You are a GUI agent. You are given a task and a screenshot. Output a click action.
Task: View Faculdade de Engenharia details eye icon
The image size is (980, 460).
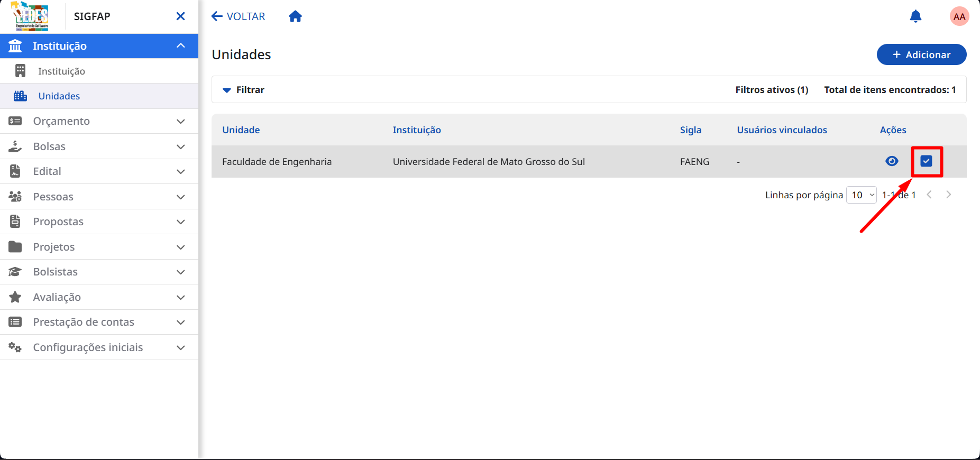coord(892,161)
